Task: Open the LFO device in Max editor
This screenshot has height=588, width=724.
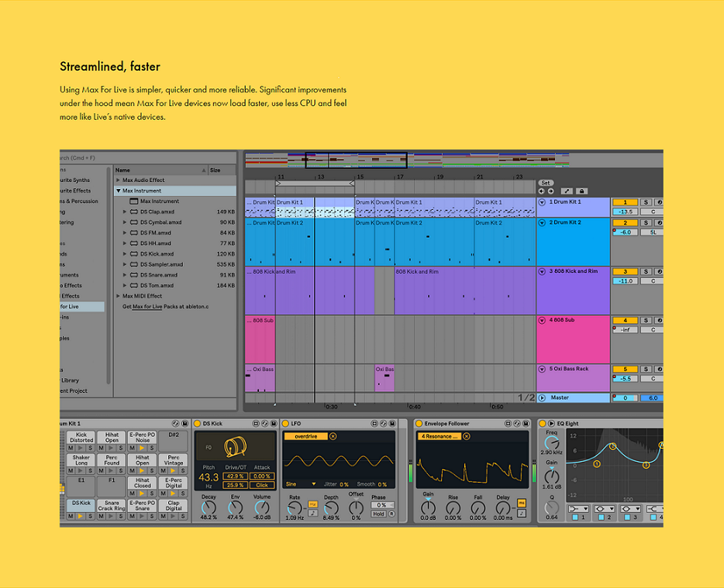Action: [x=375, y=423]
